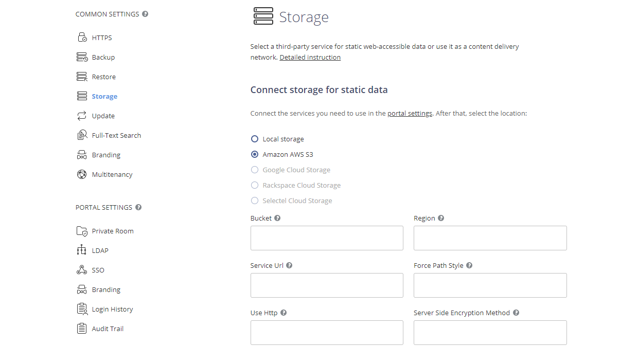638x364 pixels.
Task: Click the SSO key icon
Action: click(x=82, y=269)
